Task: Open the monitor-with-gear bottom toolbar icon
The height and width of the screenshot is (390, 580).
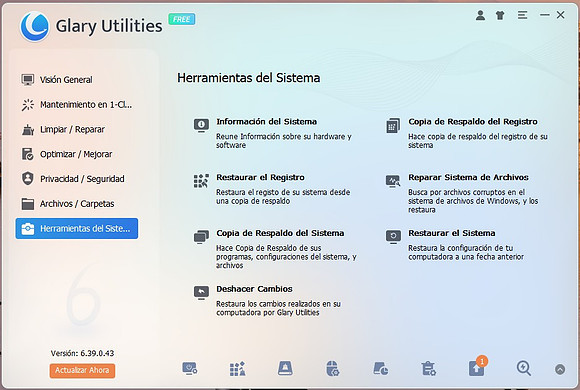Action: tap(190, 369)
